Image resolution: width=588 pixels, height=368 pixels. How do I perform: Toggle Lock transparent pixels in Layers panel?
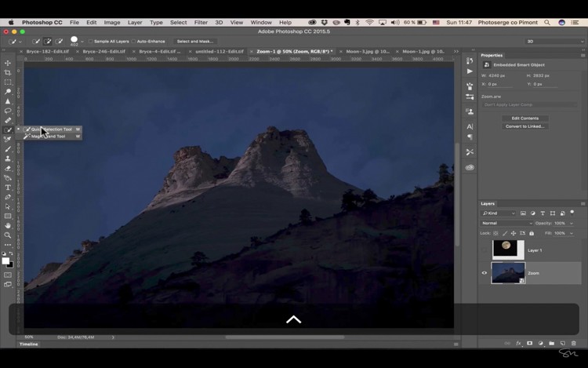pyautogui.click(x=495, y=233)
